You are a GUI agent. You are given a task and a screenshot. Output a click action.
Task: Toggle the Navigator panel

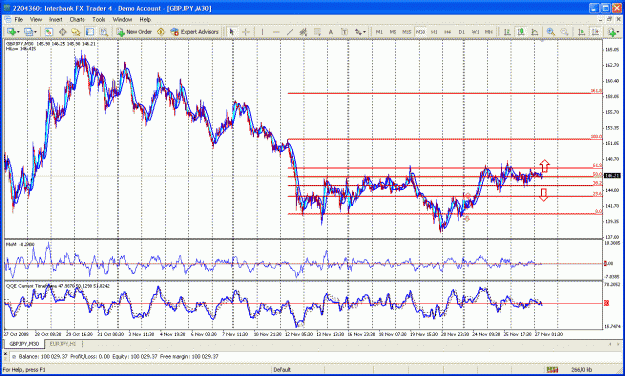click(76, 31)
